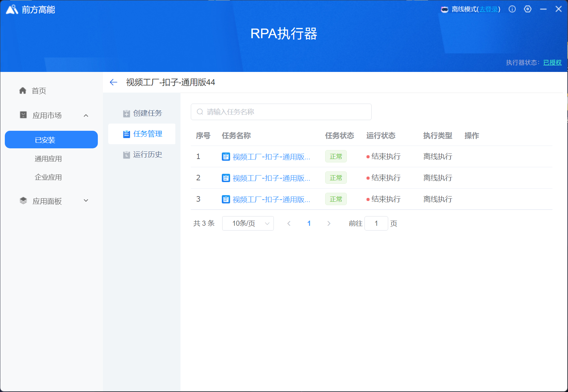Select 通用应用 in the sidebar
Viewport: 568px width, 392px height.
click(x=48, y=159)
